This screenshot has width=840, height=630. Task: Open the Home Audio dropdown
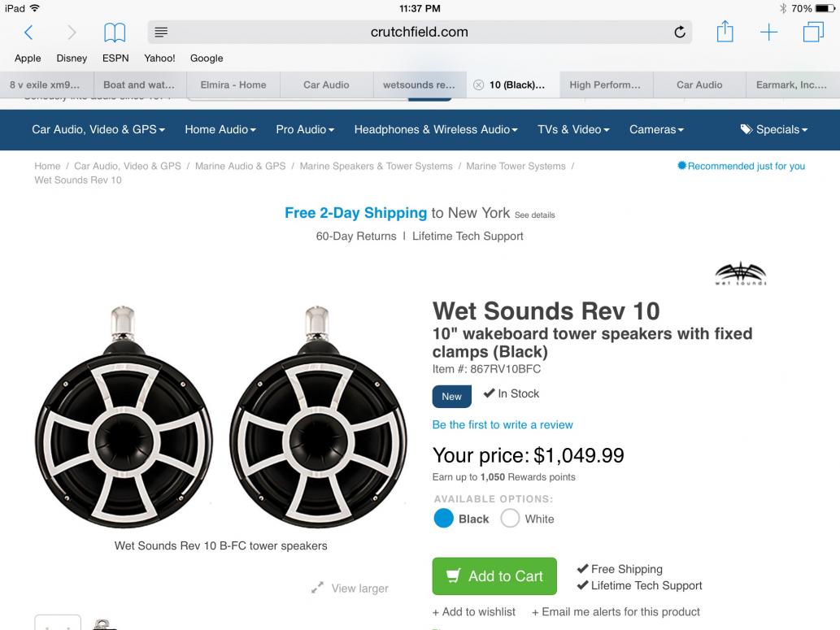click(x=220, y=129)
